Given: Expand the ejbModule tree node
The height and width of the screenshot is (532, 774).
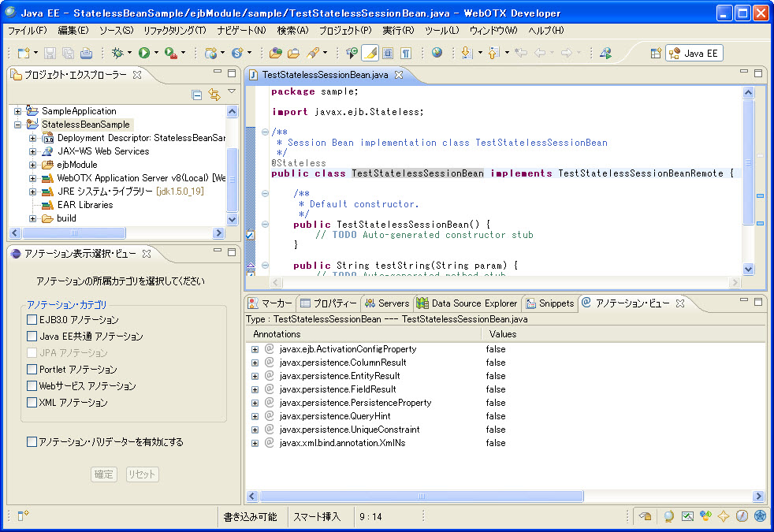Looking at the screenshot, I should (x=33, y=165).
